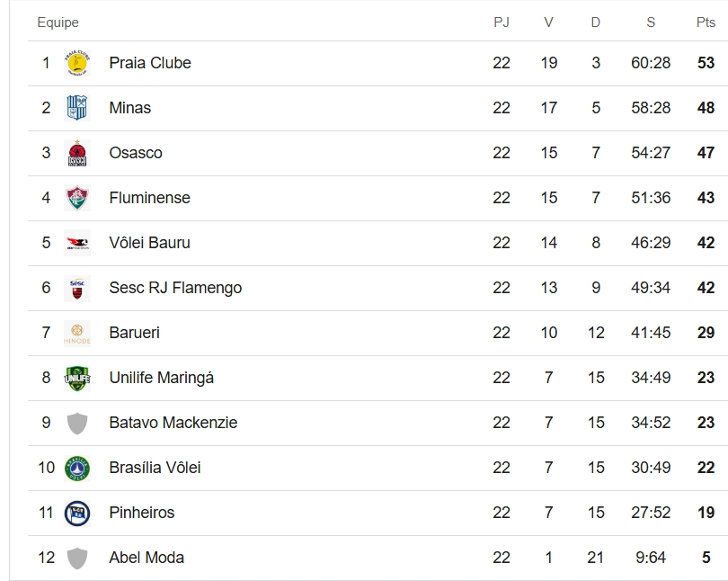Click the Batavo Mackenzie placeholder shield
728x581 pixels.
[x=77, y=423]
